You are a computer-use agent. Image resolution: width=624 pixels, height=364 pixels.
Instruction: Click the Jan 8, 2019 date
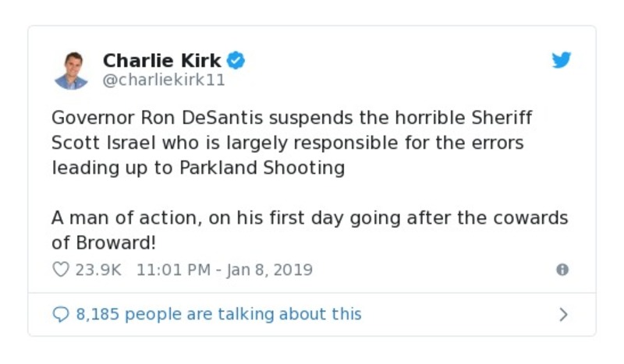(x=269, y=270)
